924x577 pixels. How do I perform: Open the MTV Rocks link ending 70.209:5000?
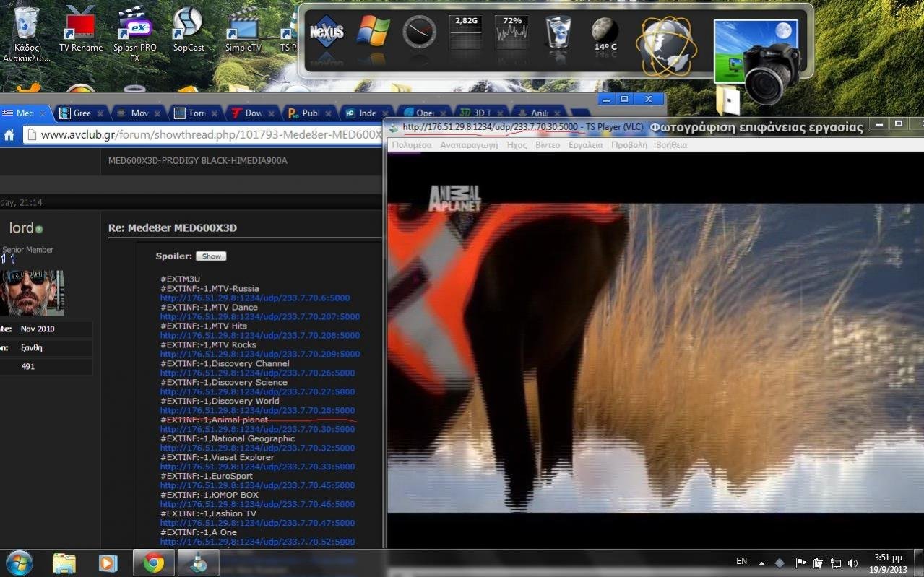pyautogui.click(x=260, y=354)
